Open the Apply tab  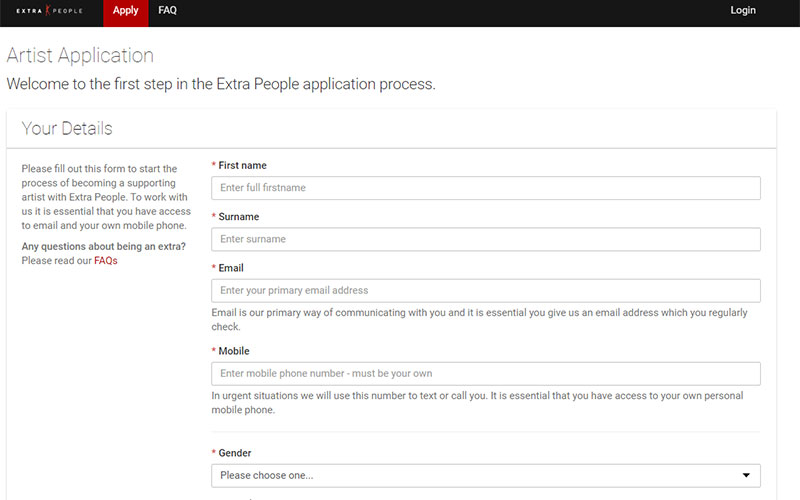[x=126, y=11]
